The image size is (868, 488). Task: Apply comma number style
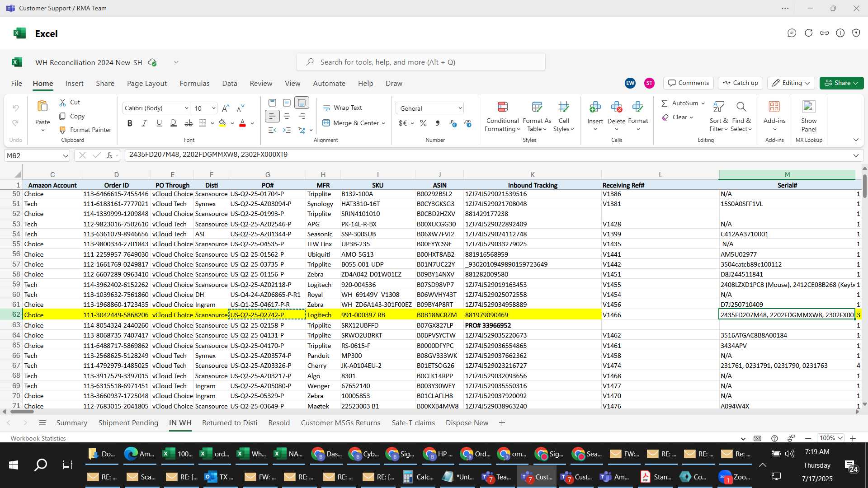pyautogui.click(x=438, y=123)
